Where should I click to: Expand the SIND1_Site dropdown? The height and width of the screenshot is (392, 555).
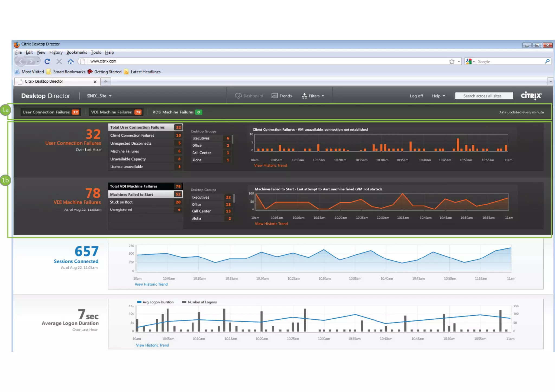click(x=99, y=96)
